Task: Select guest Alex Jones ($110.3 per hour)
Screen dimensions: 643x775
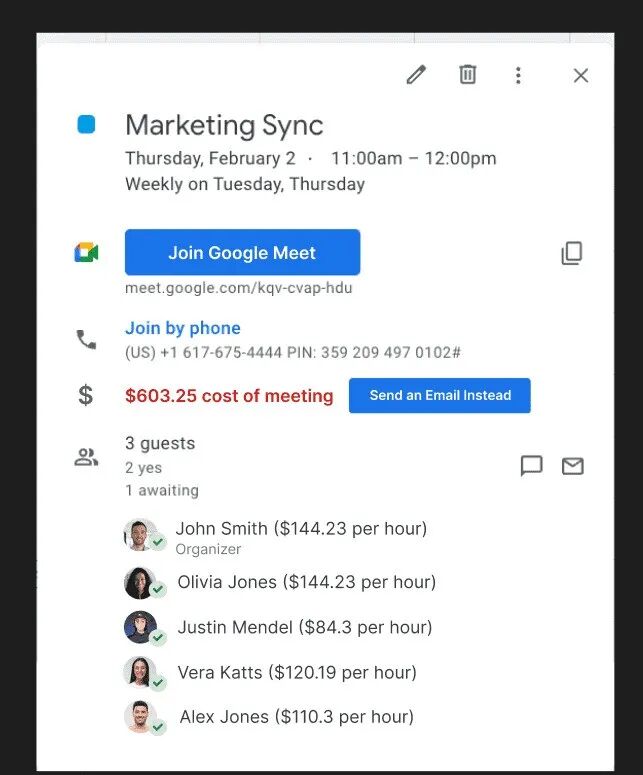Action: pyautogui.click(x=297, y=717)
